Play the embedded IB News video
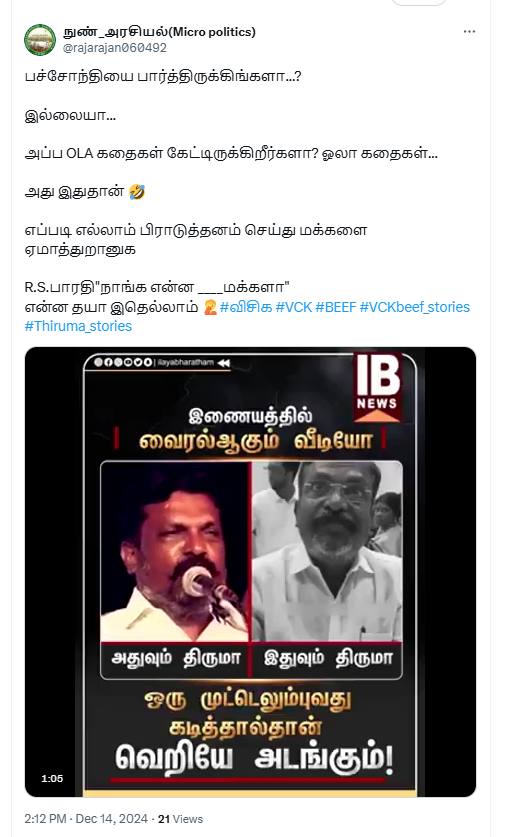512x837 pixels. (x=250, y=572)
